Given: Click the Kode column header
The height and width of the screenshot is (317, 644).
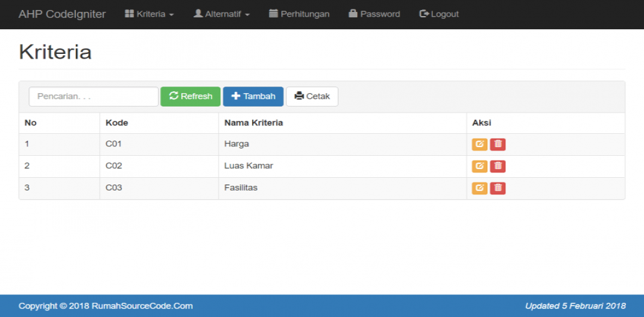Looking at the screenshot, I should pyautogui.click(x=117, y=123).
